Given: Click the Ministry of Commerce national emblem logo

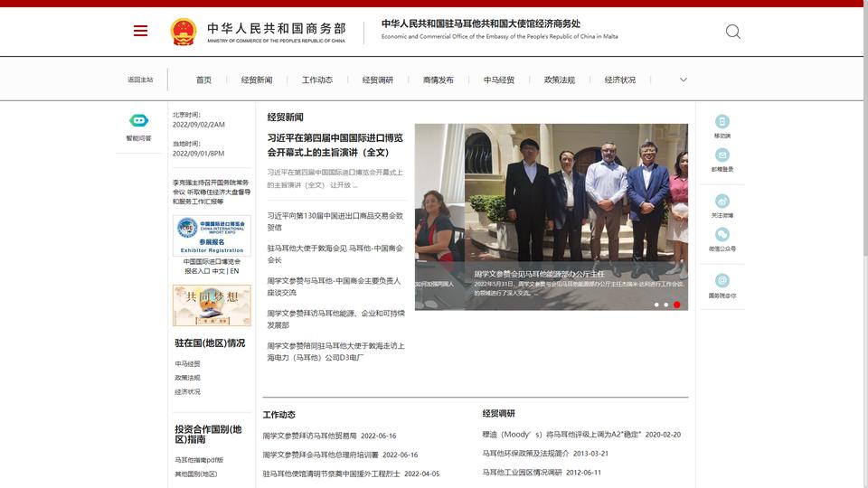Looking at the screenshot, I should tap(184, 32).
